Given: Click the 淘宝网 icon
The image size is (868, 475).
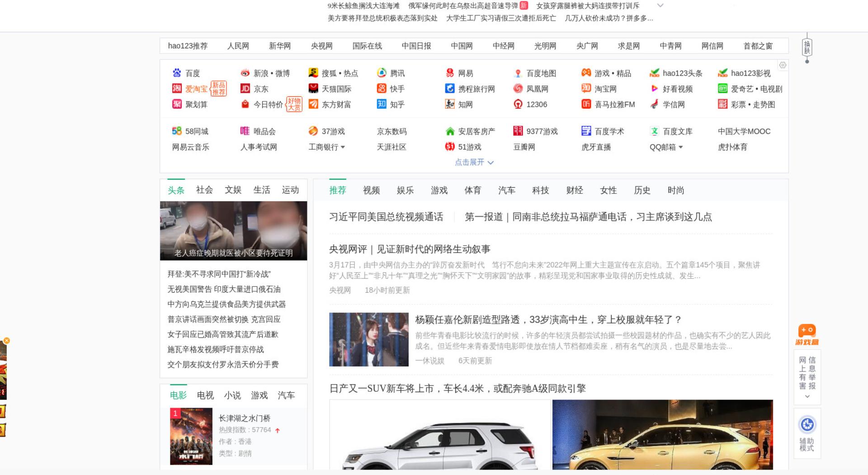Looking at the screenshot, I should (586, 89).
